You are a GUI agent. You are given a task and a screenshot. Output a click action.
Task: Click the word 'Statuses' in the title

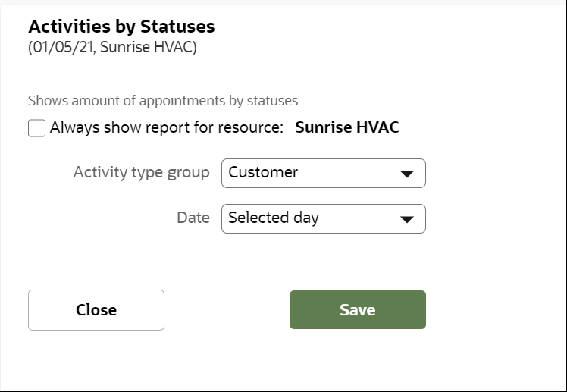(x=179, y=27)
